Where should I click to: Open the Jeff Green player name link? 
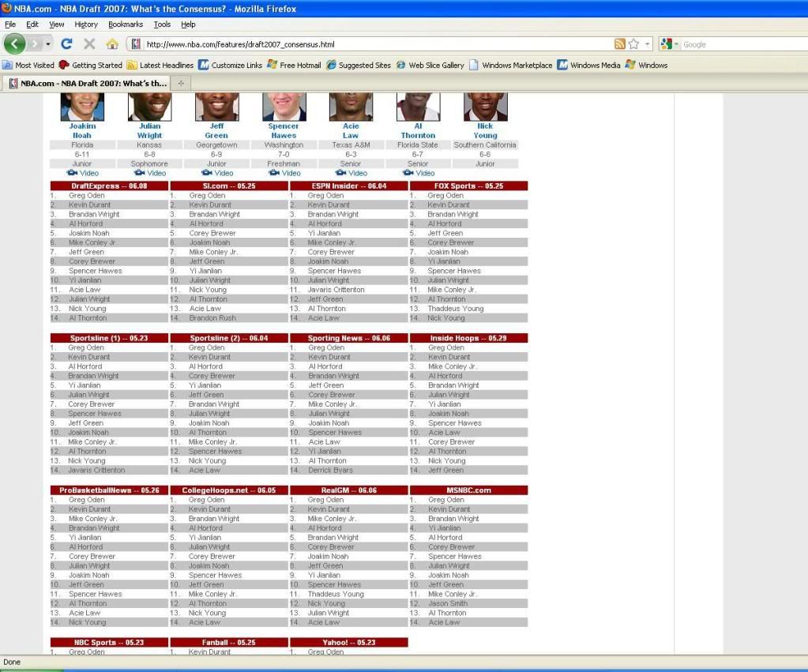216,131
